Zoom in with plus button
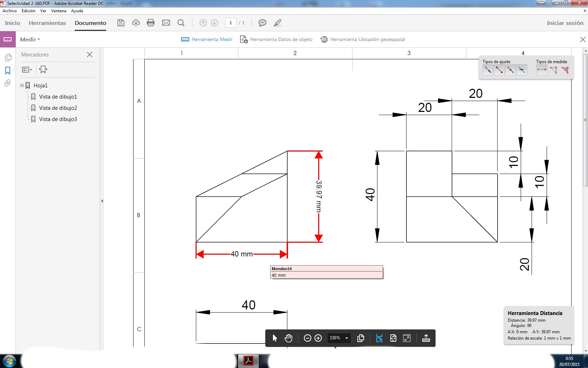 coord(318,338)
